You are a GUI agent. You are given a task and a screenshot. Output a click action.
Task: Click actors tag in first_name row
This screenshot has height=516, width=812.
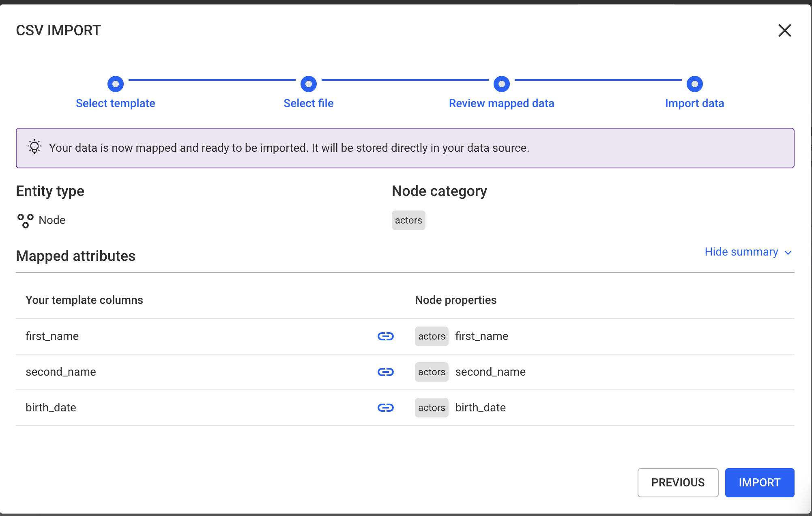point(432,336)
